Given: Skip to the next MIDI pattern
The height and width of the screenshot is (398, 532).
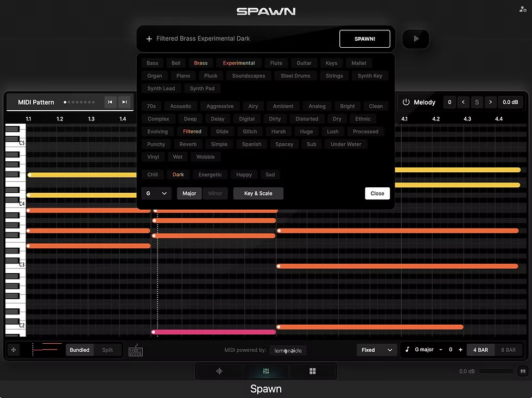Looking at the screenshot, I should pos(124,102).
